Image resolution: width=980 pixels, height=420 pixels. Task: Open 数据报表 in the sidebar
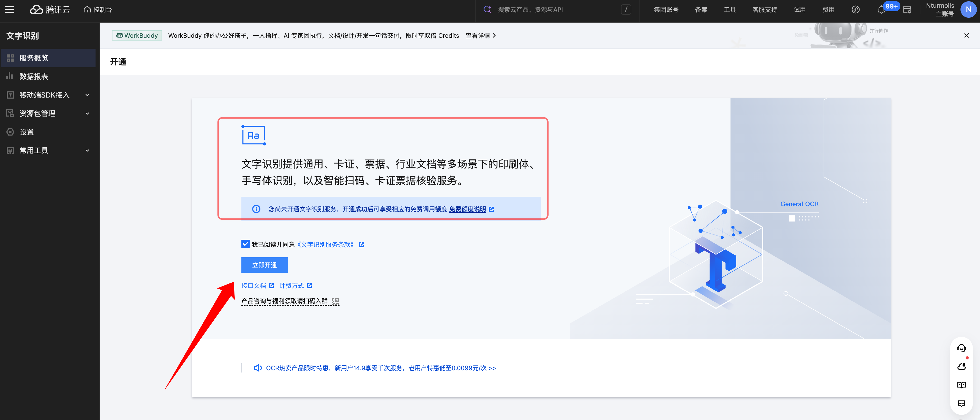48,77
